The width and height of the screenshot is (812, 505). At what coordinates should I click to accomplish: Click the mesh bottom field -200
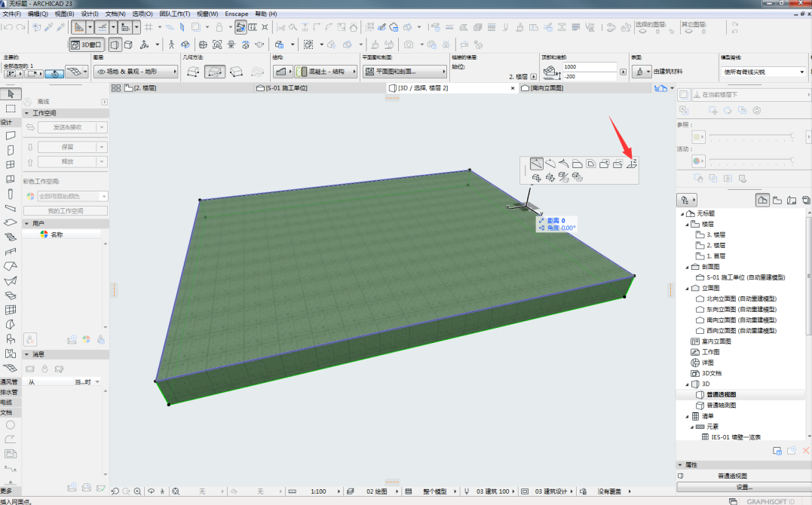pos(590,76)
